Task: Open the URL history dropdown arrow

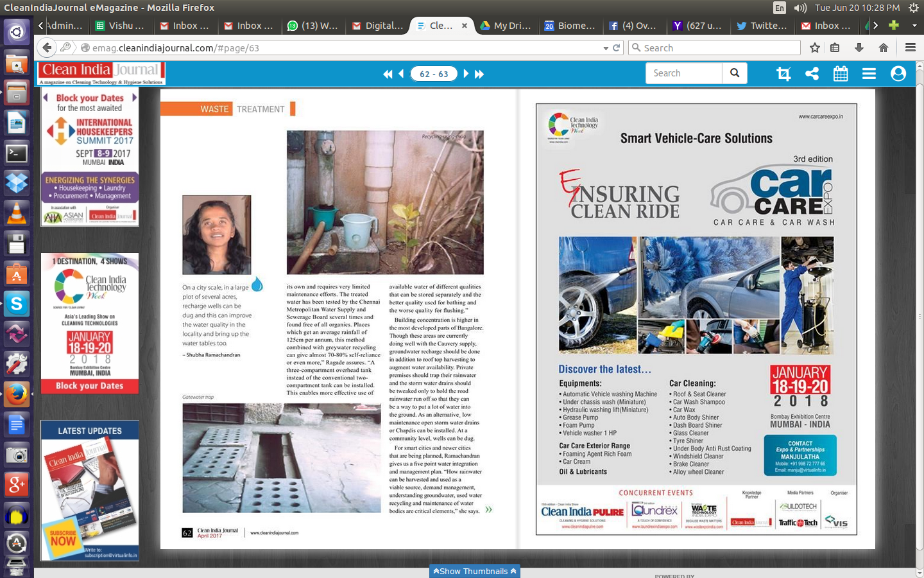Action: pos(605,48)
